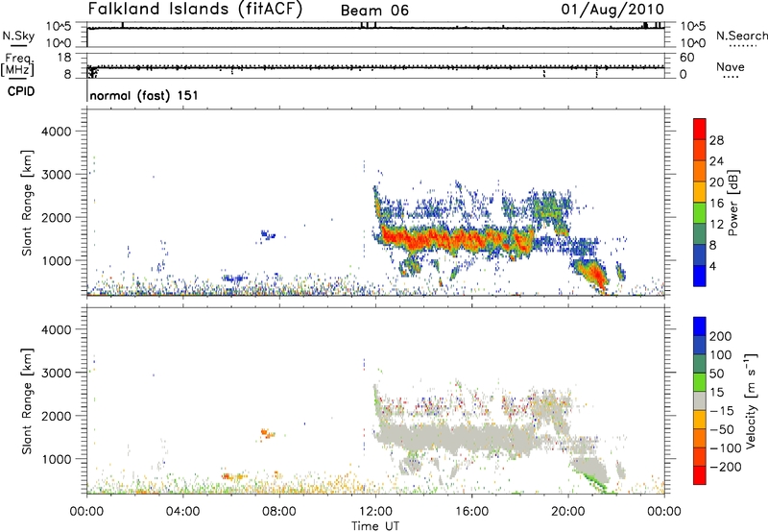Click 'Slant Range [km]' beside the velocity panel

27,401
